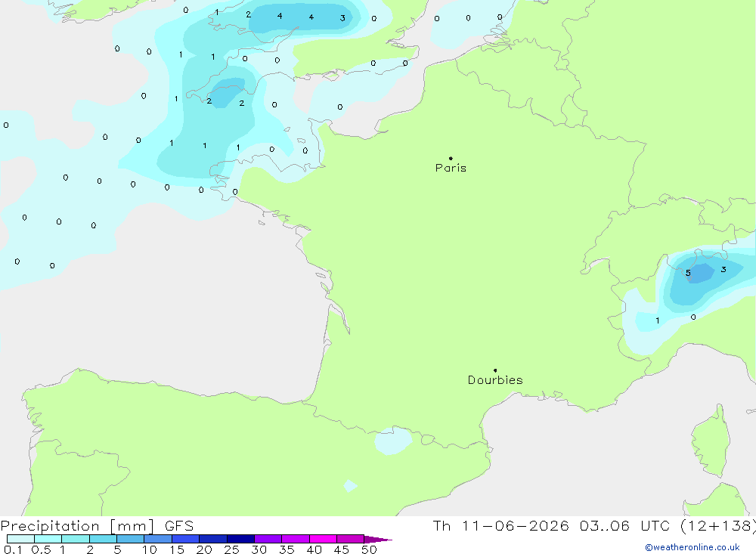Pick the 10–15 mm blue legend swatch
This screenshot has height=554, width=756.
point(158,539)
